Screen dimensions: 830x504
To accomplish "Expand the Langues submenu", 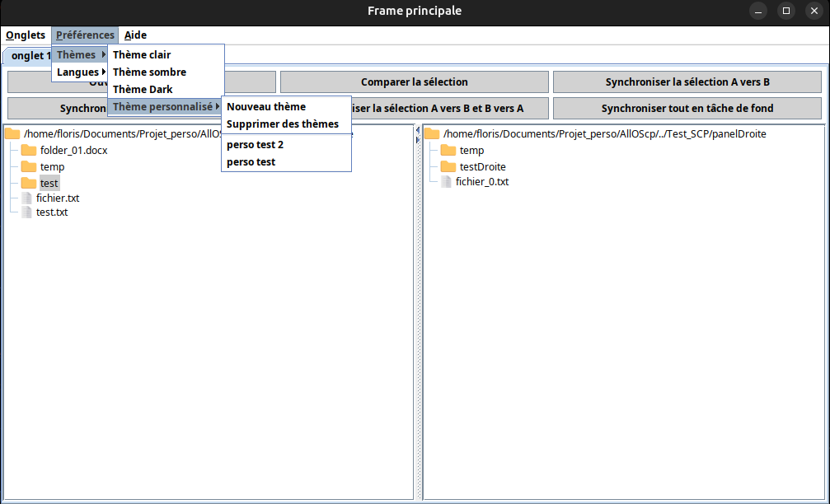I will [80, 72].
